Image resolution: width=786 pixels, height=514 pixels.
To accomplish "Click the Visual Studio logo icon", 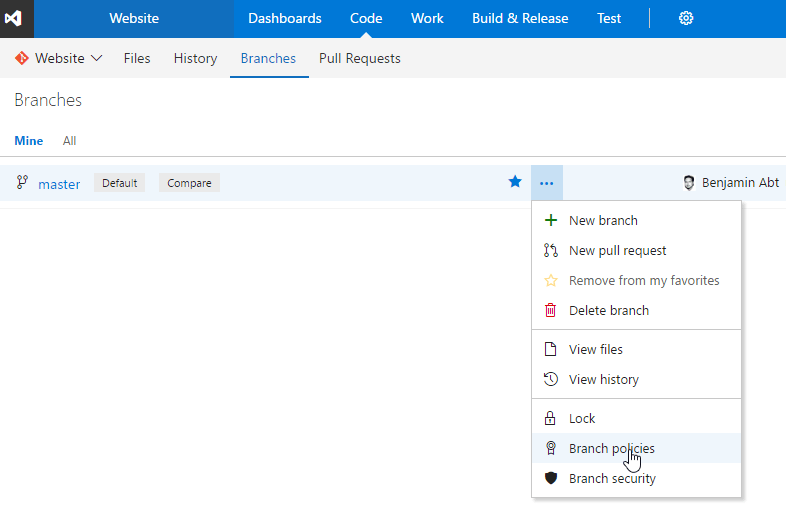I will click(17, 19).
